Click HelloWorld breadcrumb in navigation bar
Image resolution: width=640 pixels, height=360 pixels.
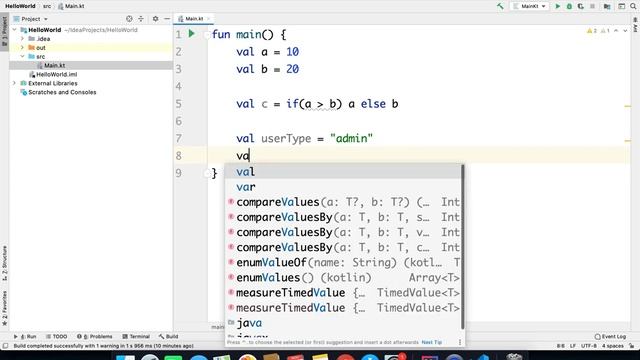[20, 6]
